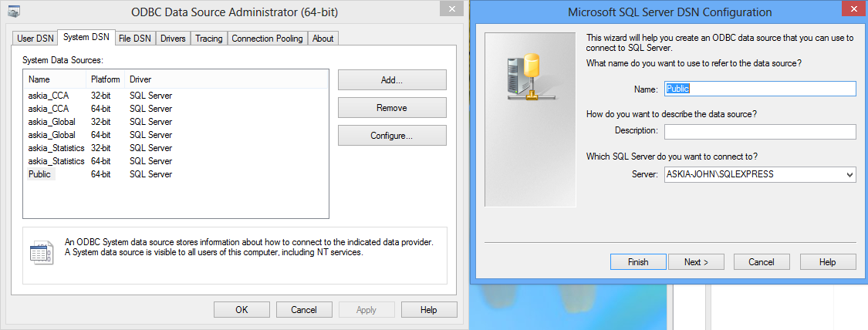Click the ODBC Administrator title bar icon
The image size is (868, 330).
(x=14, y=12)
